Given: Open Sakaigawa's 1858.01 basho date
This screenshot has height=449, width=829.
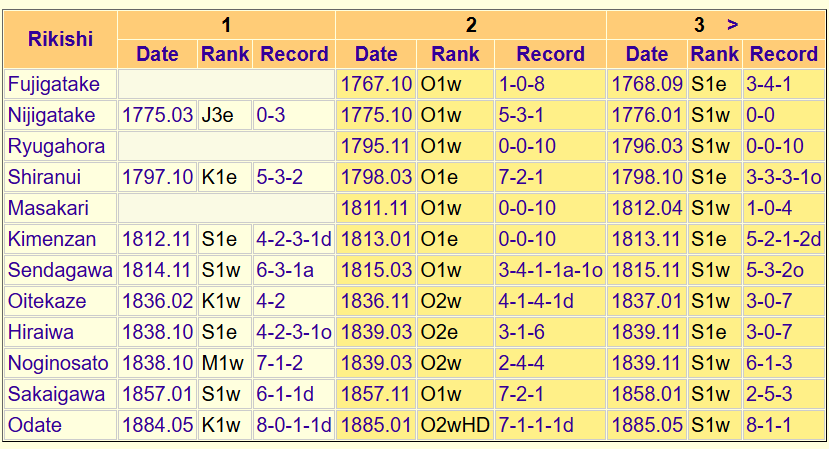Looking at the screenshot, I should click(647, 395).
